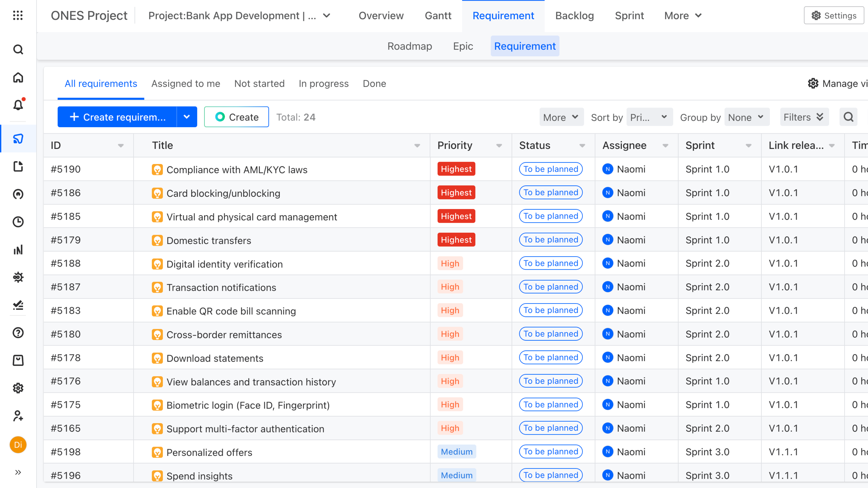Toggle the table search magnifier beside Filters
The width and height of the screenshot is (868, 488).
849,117
